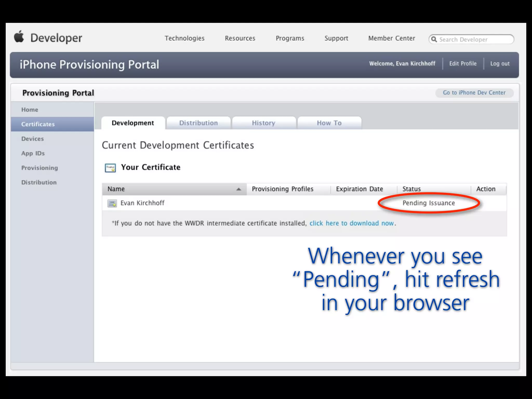Click the Your Certificate heading icon
Screen dimensions: 532x399
point(110,168)
